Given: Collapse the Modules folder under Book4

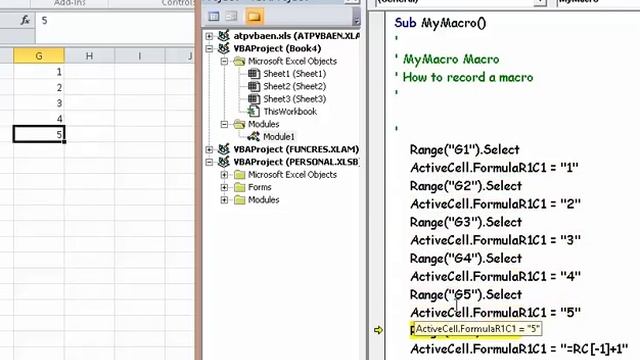Looking at the screenshot, I should [224, 124].
